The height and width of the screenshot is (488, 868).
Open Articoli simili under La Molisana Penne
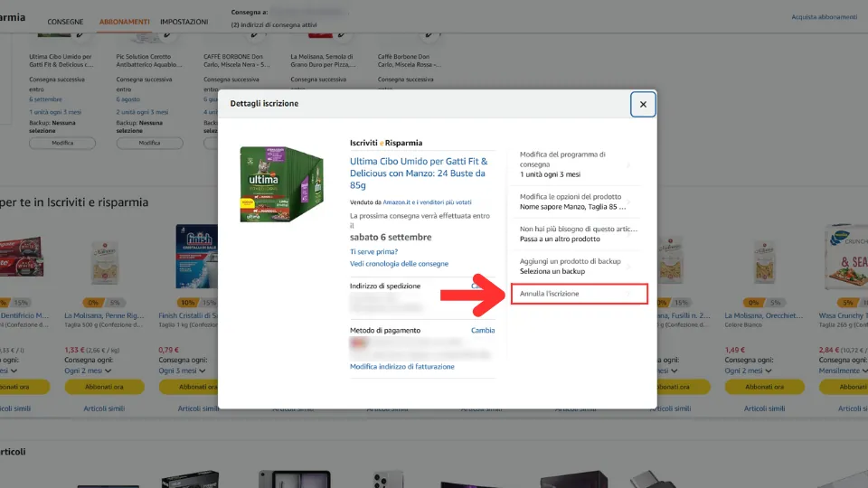pyautogui.click(x=104, y=408)
